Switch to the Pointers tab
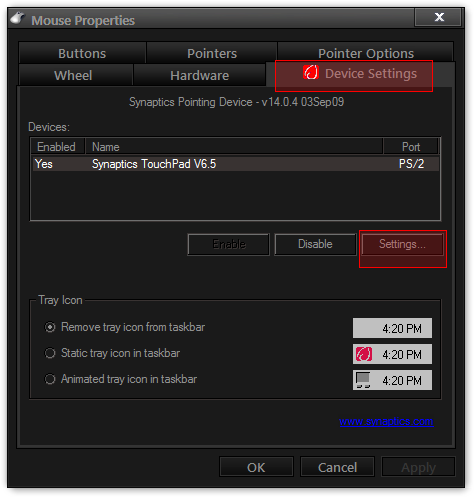The image size is (474, 497). click(212, 53)
